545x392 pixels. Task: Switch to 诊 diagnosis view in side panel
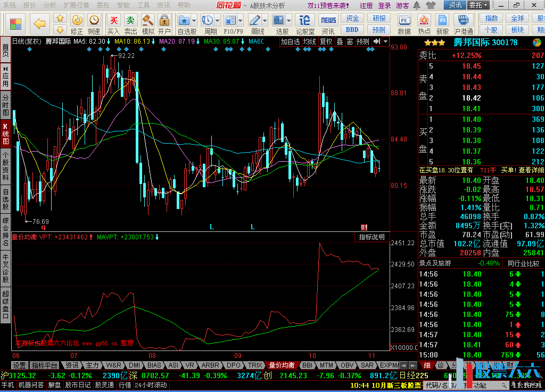(x=441, y=365)
